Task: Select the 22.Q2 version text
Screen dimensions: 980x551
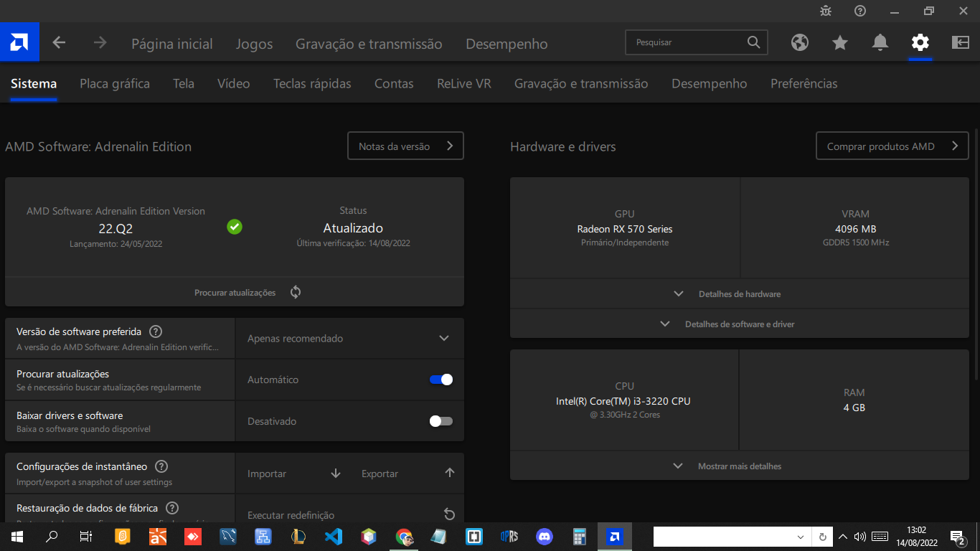Action: pyautogui.click(x=116, y=229)
